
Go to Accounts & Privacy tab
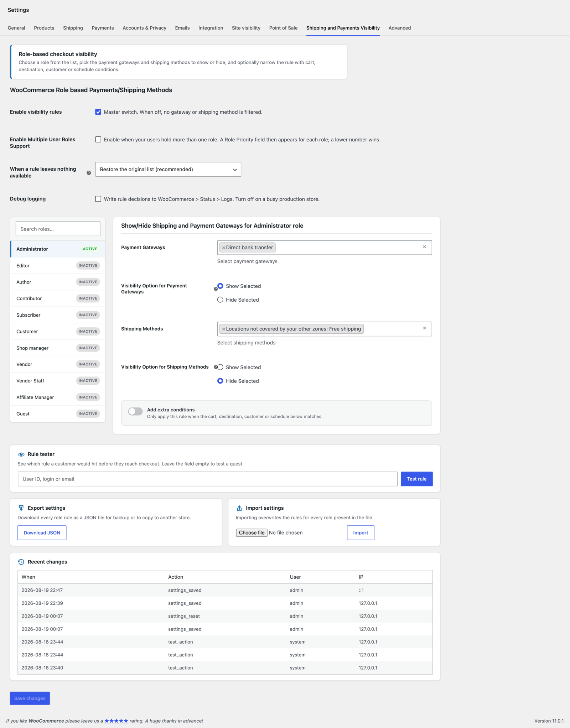[x=144, y=28]
